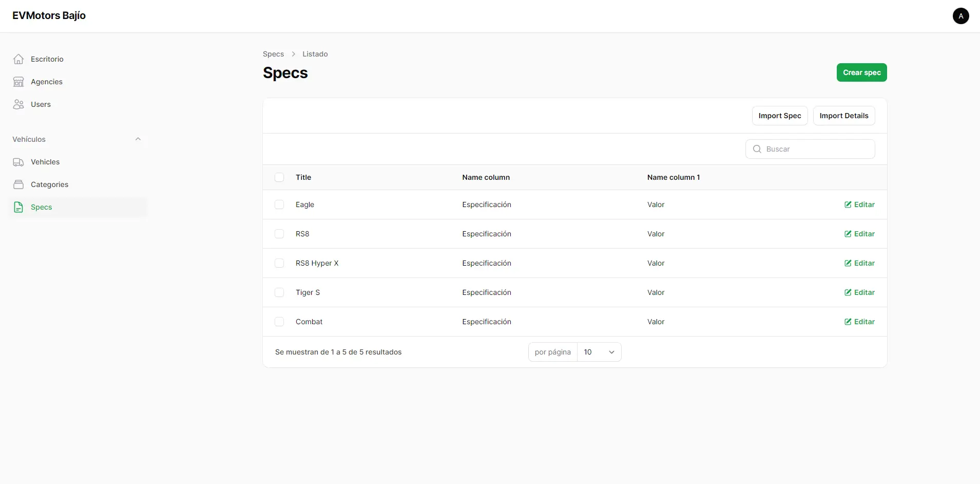This screenshot has width=980, height=484.
Task: Click the Title column header
Action: pyautogui.click(x=303, y=177)
